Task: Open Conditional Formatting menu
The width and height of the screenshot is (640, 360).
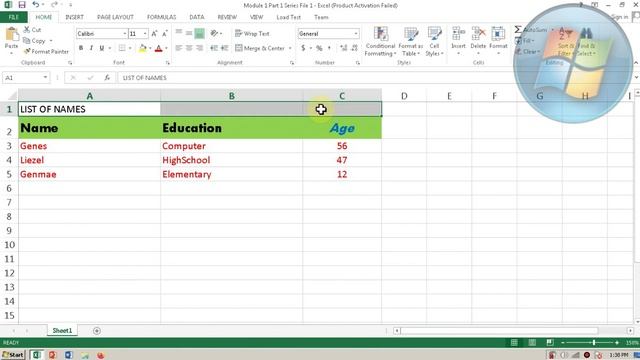Action: [x=380, y=42]
